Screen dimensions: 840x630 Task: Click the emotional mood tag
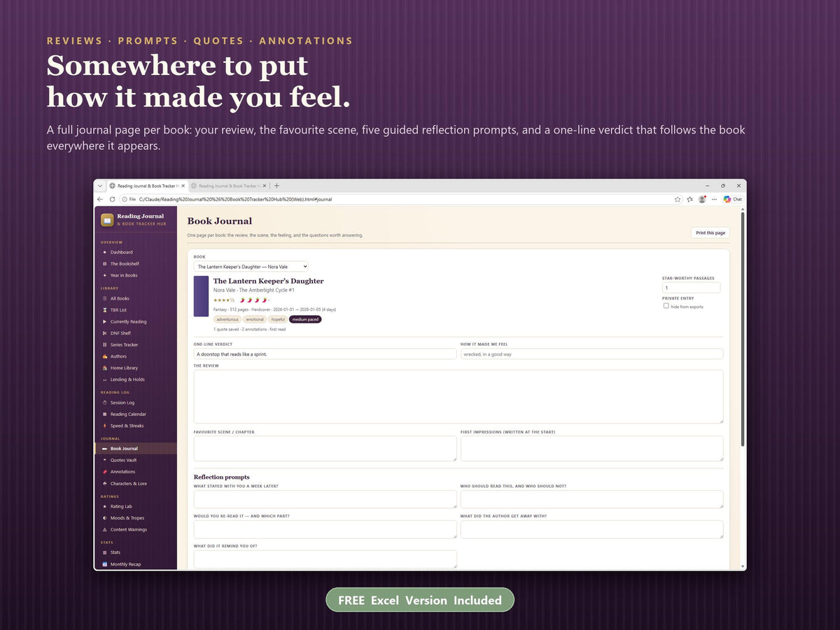pyautogui.click(x=255, y=319)
